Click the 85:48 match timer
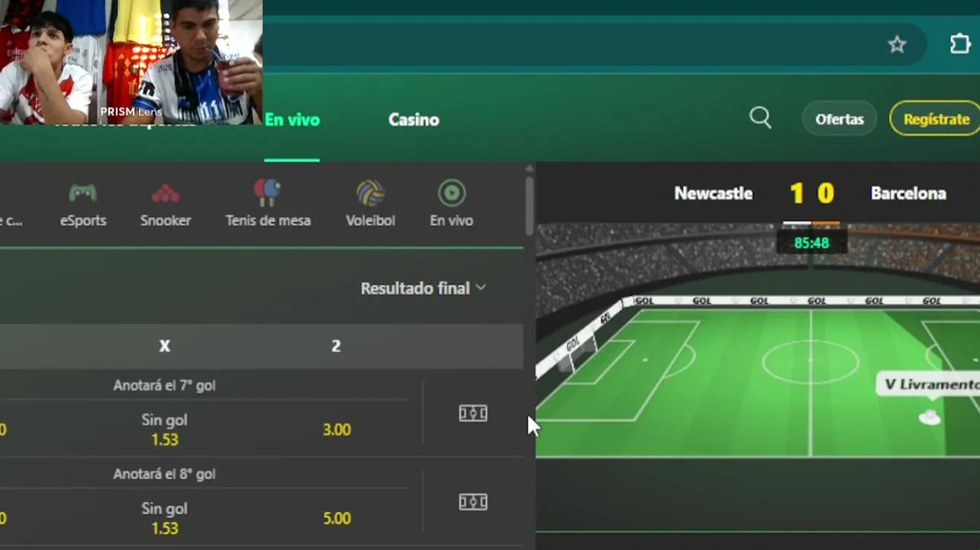 [x=811, y=243]
